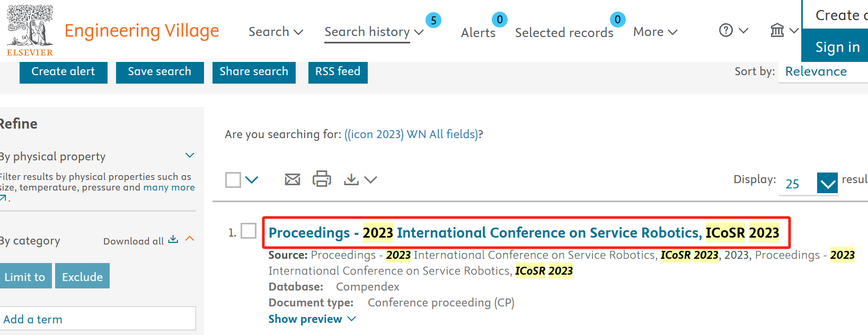Click the Create alert button
The width and height of the screenshot is (868, 335).
[63, 71]
